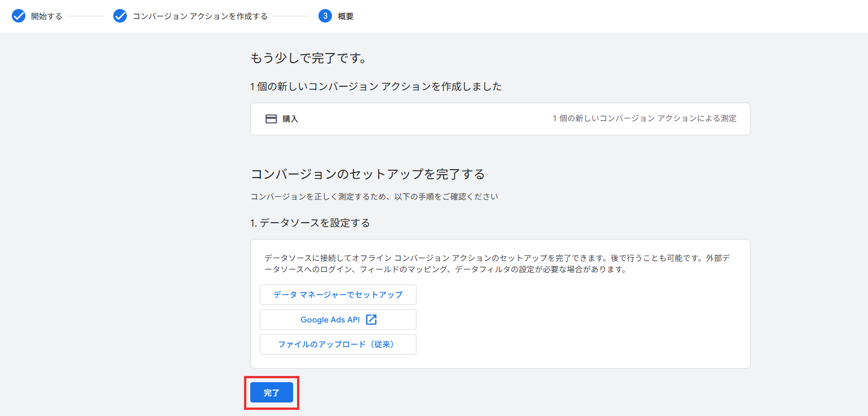This screenshot has height=416, width=868.
Task: Select the コンバージョン アクションを作成する step label
Action: tap(200, 16)
